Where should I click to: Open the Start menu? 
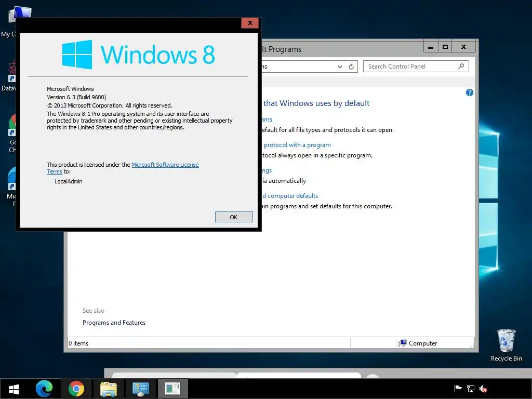coord(14,389)
